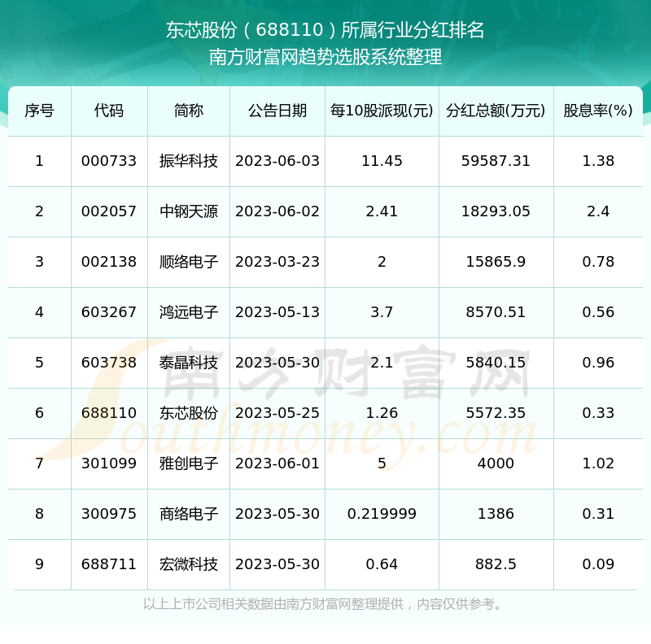Click stock code '300975'
Viewport: 651px width, 644px height.
coord(109,514)
